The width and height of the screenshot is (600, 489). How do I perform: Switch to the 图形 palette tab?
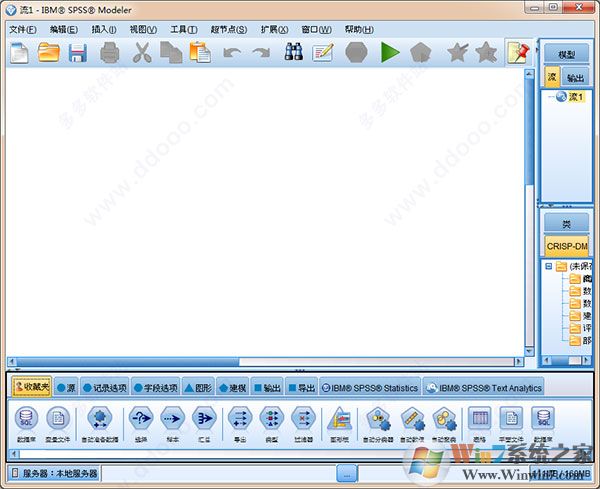tap(198, 388)
